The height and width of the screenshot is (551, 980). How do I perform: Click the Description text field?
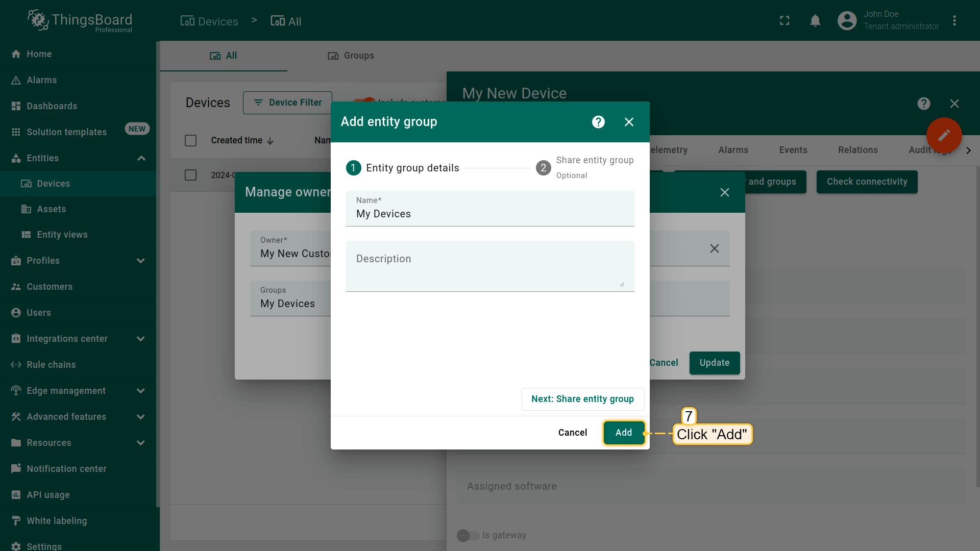pos(489,266)
